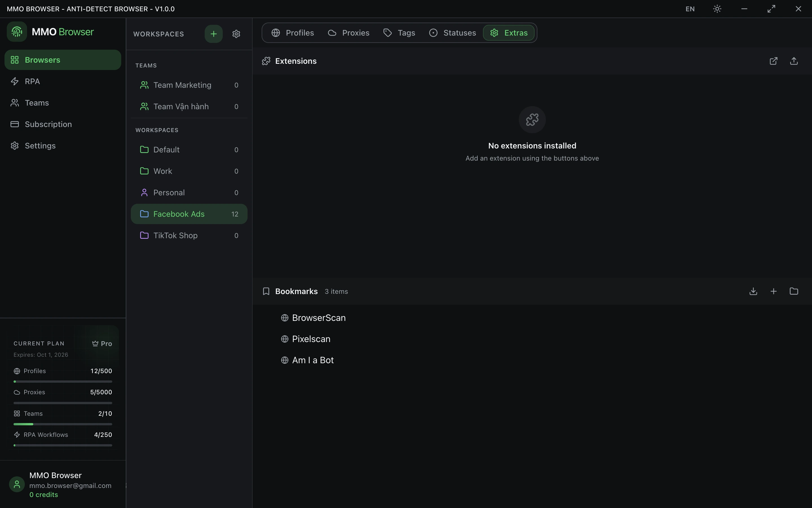
Task: Open the Work workspace
Action: point(189,171)
